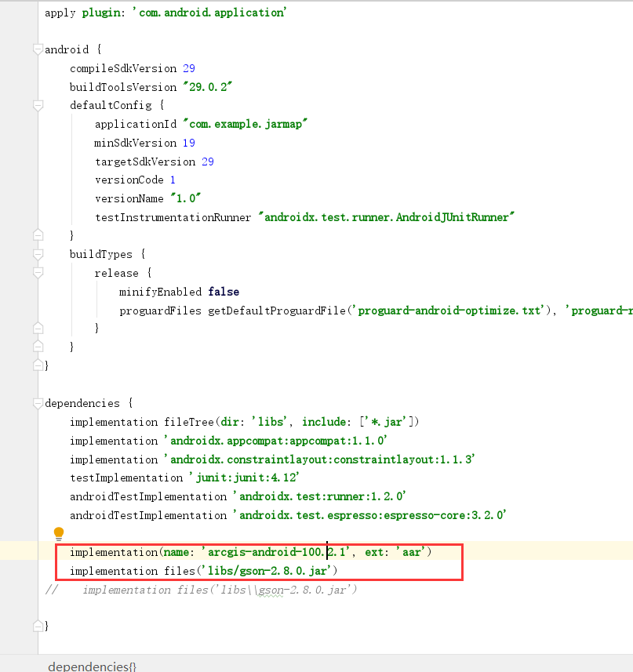Click the minifyEnabled false keyword
This screenshot has height=672, width=633.
click(x=224, y=292)
